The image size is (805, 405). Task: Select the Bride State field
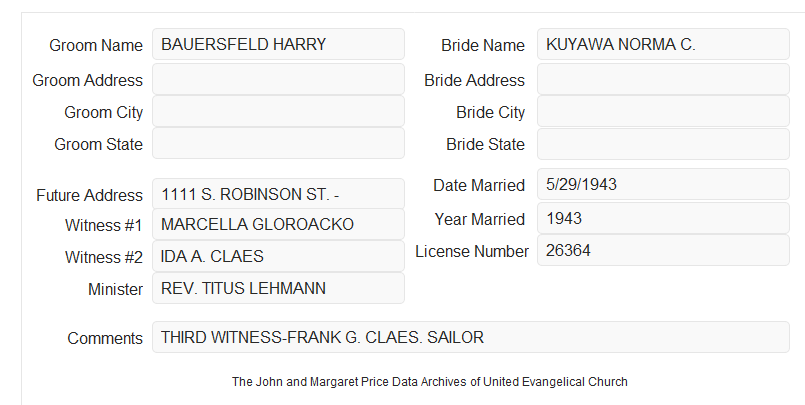tap(663, 144)
